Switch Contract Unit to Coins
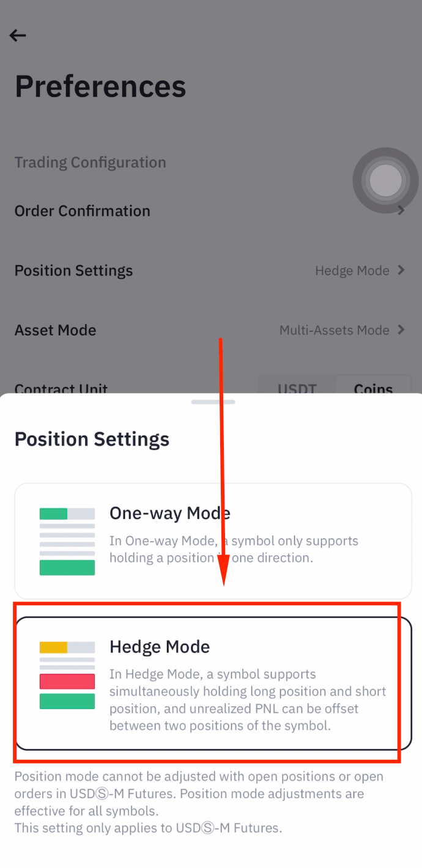422x868 pixels. 373,389
